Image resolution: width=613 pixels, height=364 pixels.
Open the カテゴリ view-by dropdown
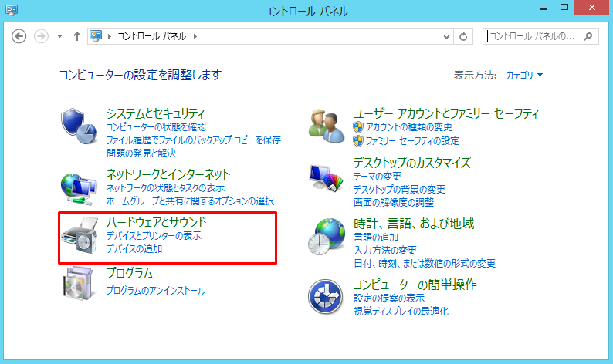pyautogui.click(x=524, y=76)
